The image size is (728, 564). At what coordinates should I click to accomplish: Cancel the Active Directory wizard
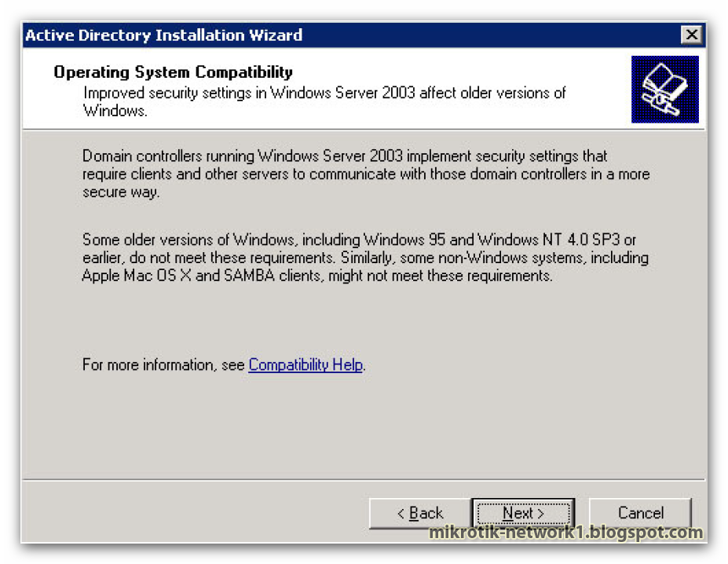640,514
